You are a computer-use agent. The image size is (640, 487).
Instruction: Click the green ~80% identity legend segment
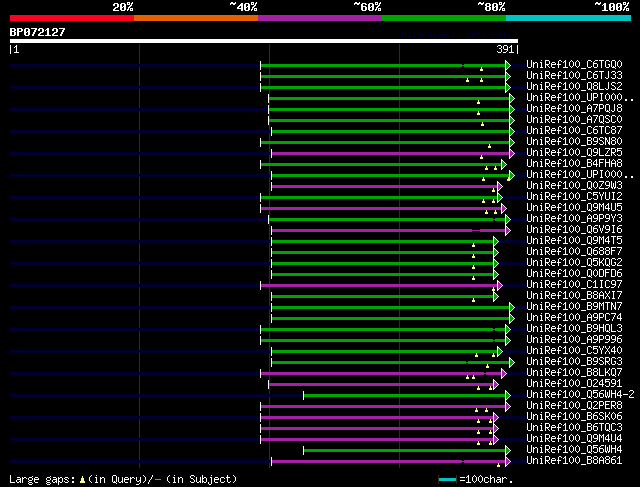coord(444,18)
